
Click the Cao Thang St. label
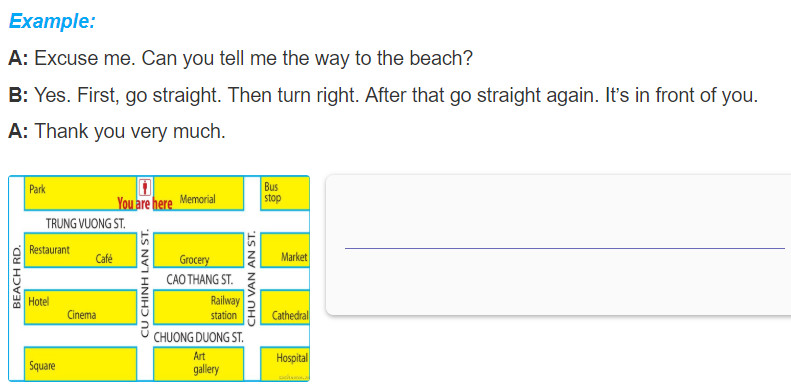point(200,280)
